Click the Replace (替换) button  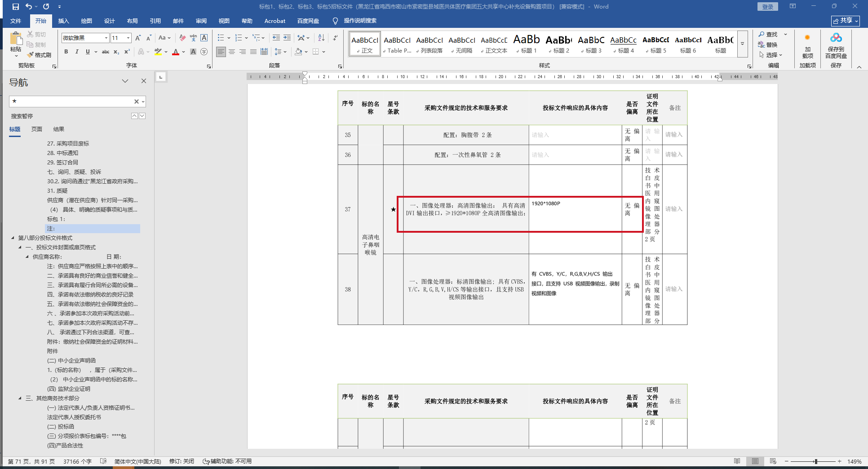768,44
